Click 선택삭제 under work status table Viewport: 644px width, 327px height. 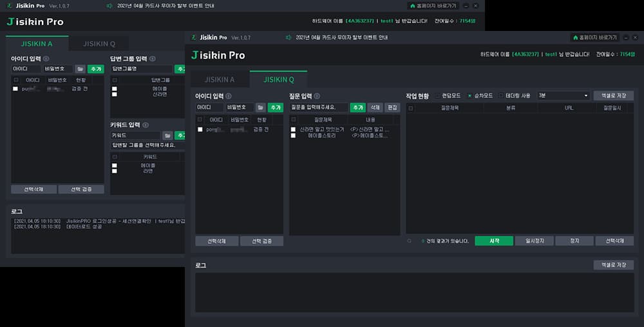(x=615, y=241)
